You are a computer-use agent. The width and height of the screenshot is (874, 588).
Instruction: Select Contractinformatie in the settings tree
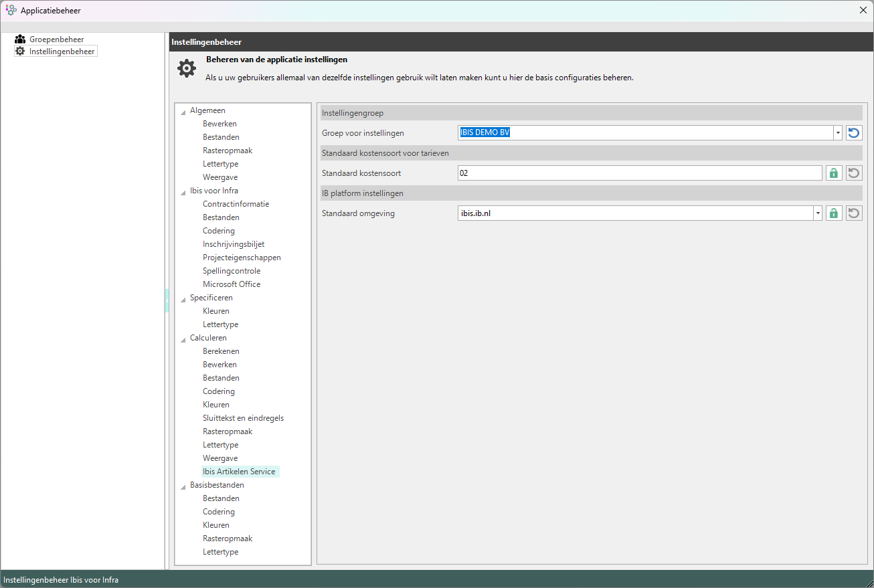236,204
